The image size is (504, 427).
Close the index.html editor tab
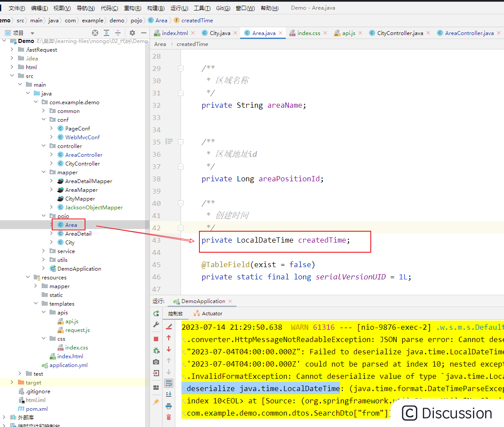point(193,33)
